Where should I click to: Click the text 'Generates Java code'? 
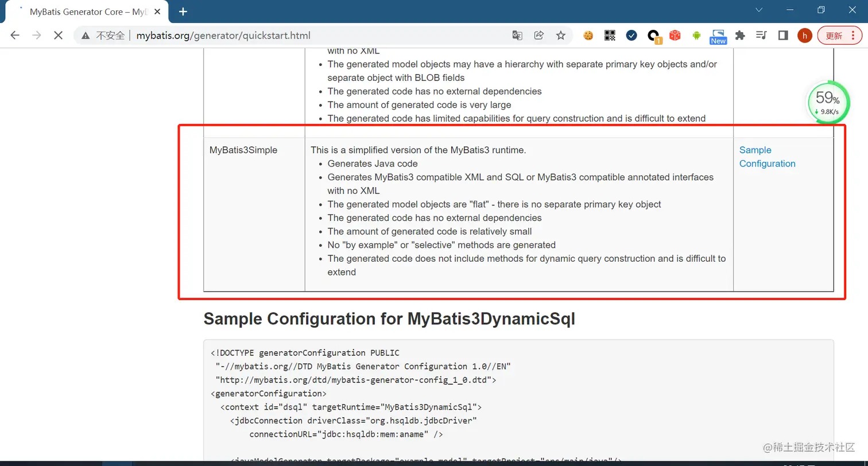coord(373,164)
